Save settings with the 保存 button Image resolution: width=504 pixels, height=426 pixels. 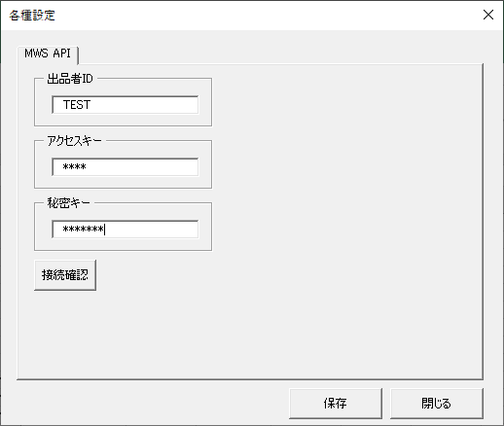pyautogui.click(x=336, y=404)
